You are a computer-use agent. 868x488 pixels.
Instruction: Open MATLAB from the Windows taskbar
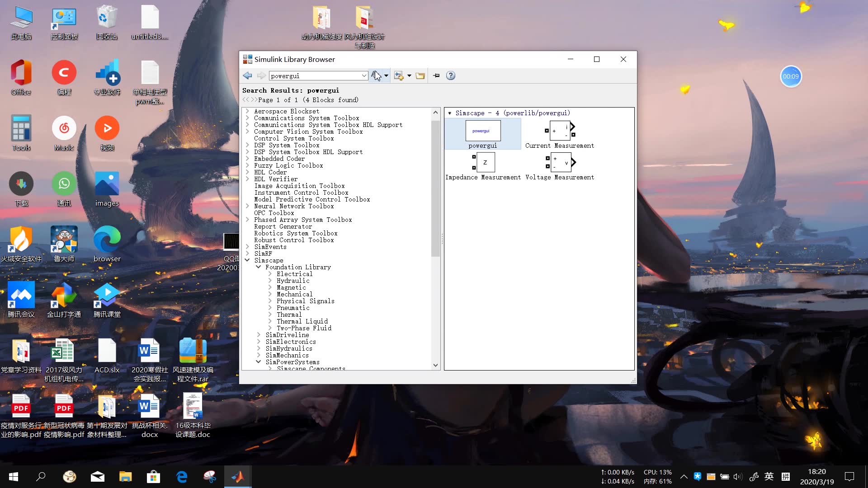(x=238, y=477)
